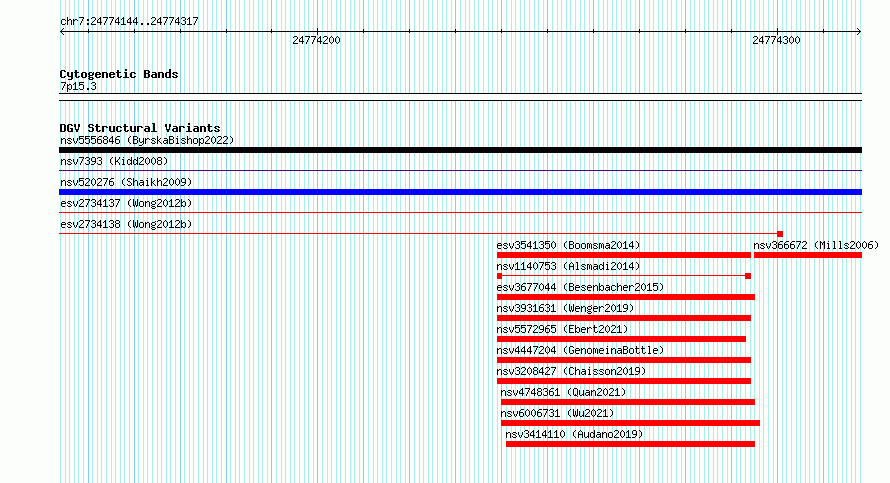Image resolution: width=890 pixels, height=483 pixels.
Task: Click the ruler's left arrow end
Action: [x=62, y=31]
